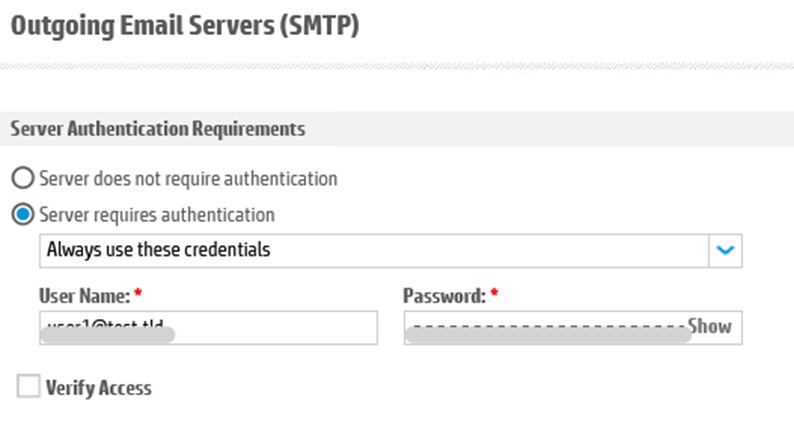This screenshot has height=425, width=794.
Task: Enable the Verify Access checkbox
Action: click(x=29, y=386)
